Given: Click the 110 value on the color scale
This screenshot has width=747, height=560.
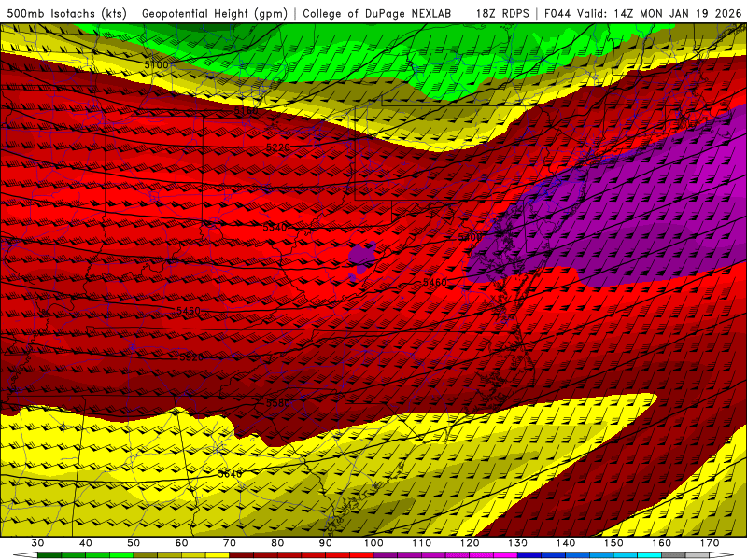Looking at the screenshot, I should 422,543.
